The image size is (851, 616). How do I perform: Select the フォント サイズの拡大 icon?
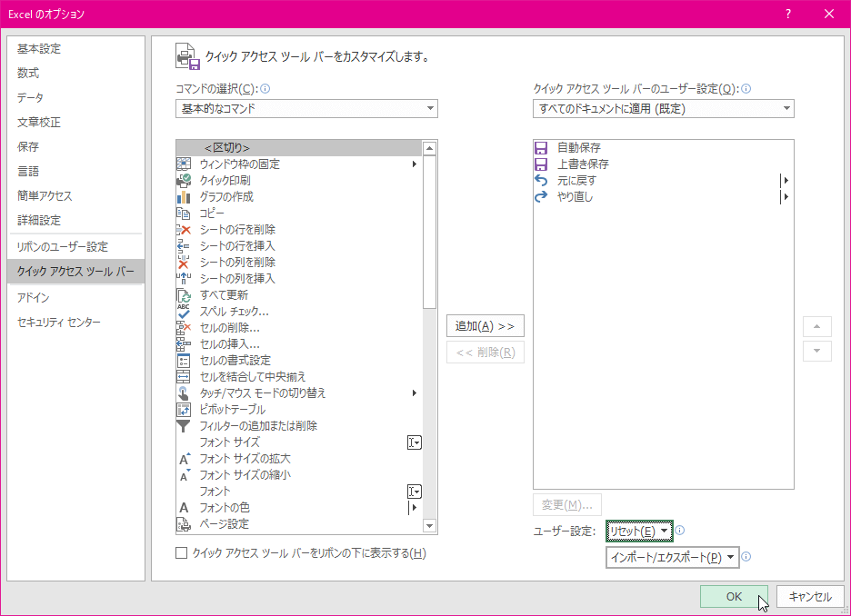point(185,459)
